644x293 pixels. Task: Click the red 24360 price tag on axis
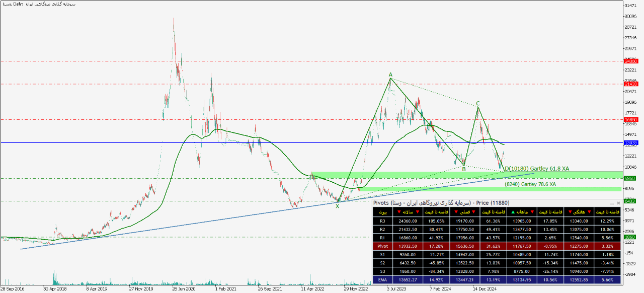coord(630,61)
